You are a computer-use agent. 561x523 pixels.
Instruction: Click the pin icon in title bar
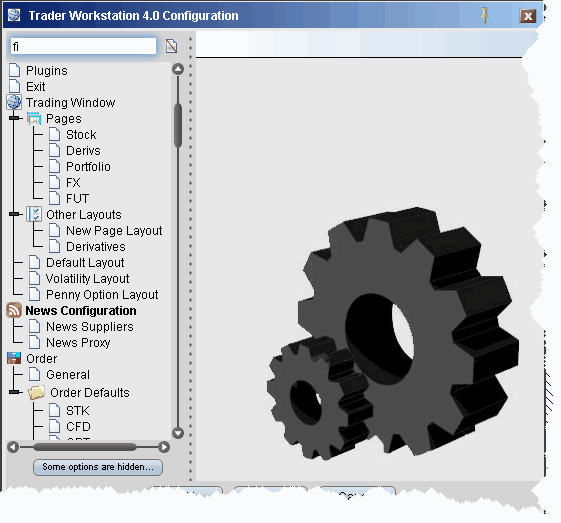(485, 16)
